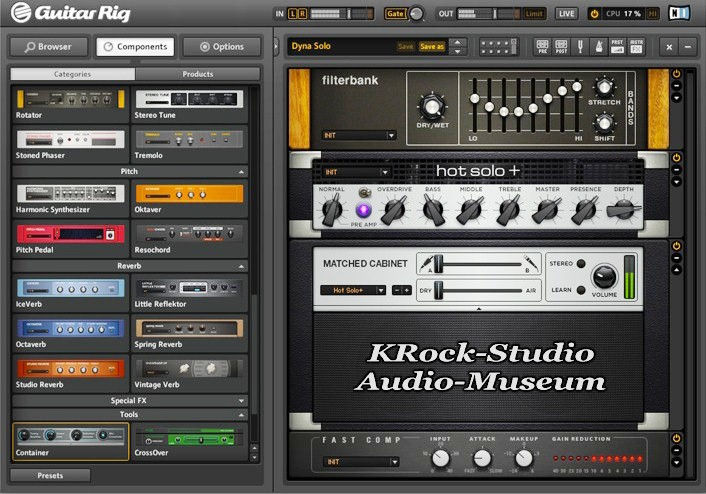The height and width of the screenshot is (494, 706).
Task: Enable LIVE view mode
Action: [566, 14]
